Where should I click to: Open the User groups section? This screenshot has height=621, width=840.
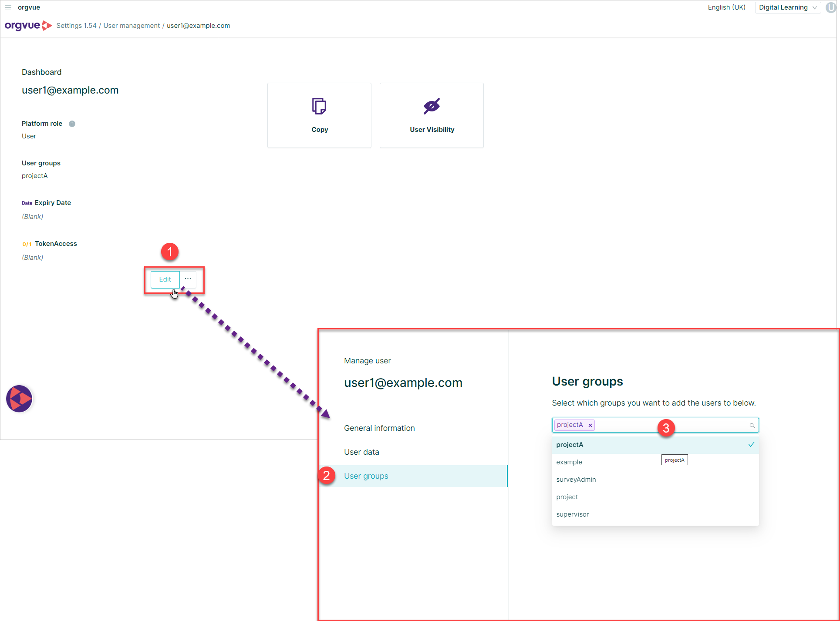[x=414, y=476]
